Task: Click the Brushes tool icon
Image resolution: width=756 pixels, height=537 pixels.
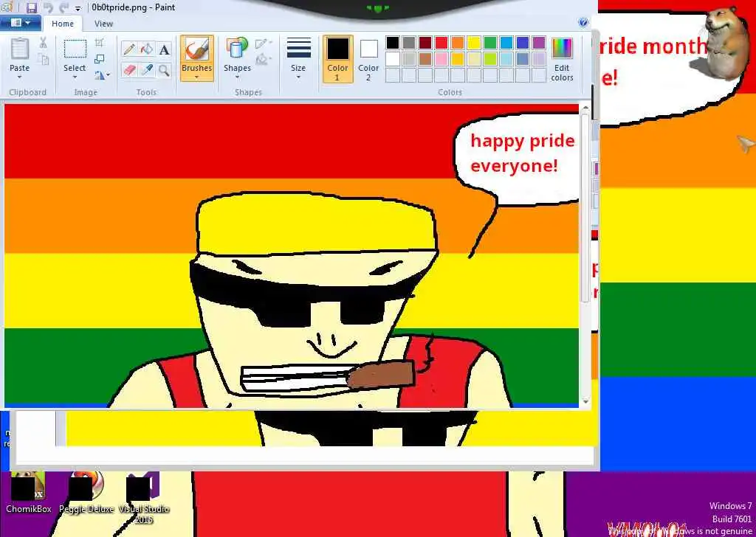Action: click(x=196, y=49)
